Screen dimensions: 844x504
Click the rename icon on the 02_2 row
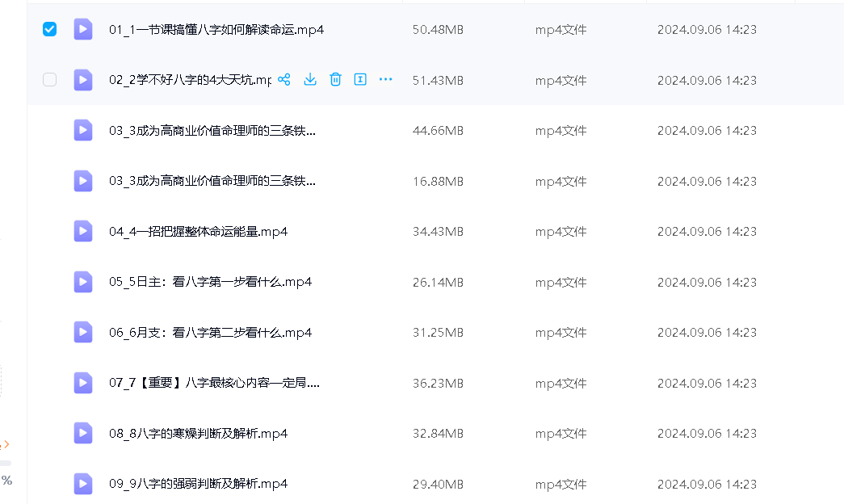tap(361, 79)
